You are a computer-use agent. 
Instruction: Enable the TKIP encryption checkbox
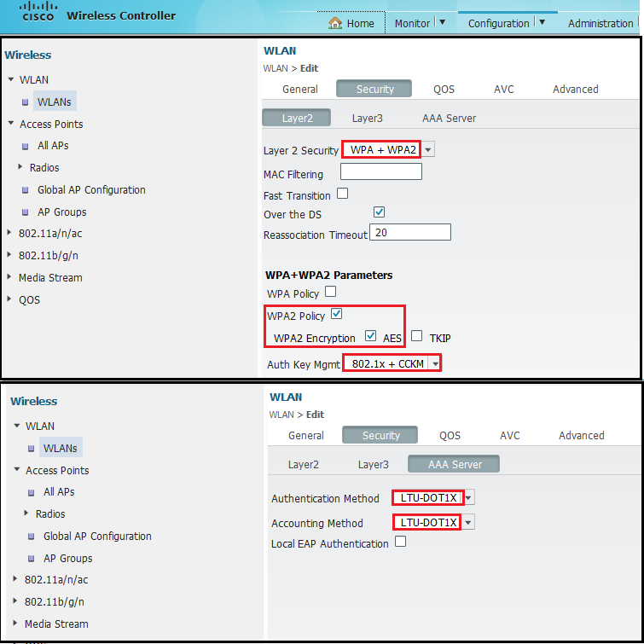(417, 336)
